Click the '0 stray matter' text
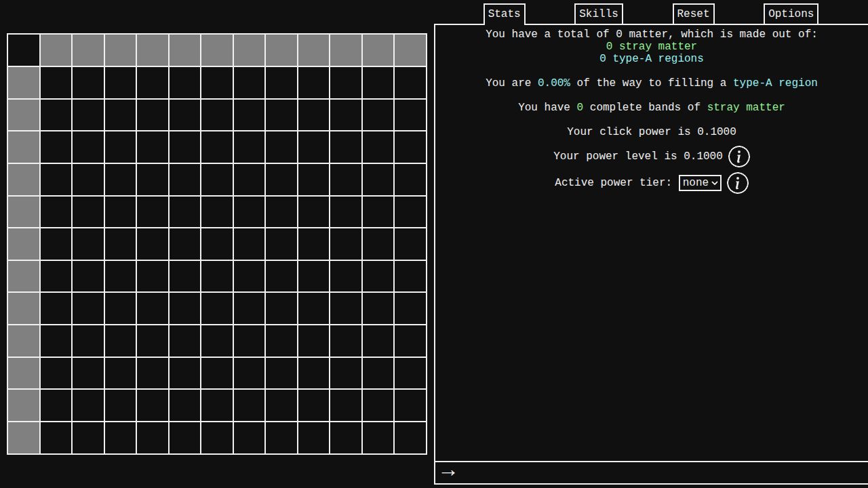This screenshot has width=868, height=488. [x=652, y=46]
